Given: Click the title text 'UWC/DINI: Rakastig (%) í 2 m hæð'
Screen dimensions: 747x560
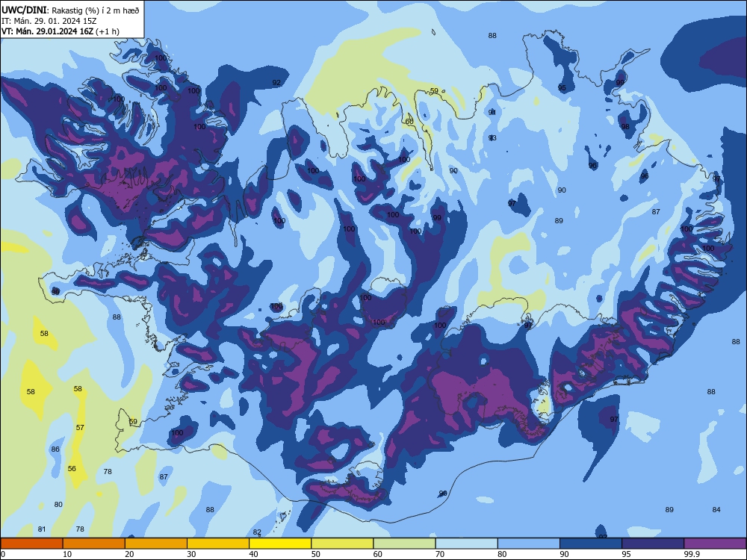Looking at the screenshot, I should [x=70, y=10].
